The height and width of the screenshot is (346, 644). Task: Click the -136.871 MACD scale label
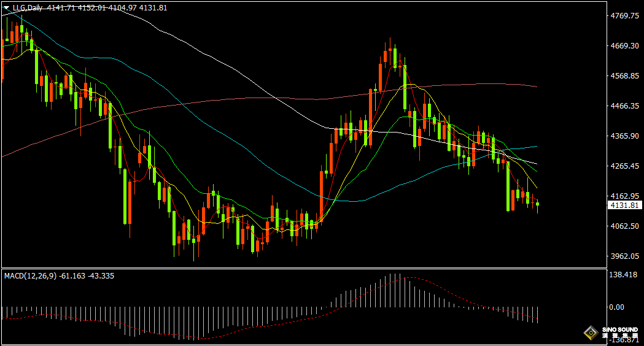pos(624,340)
